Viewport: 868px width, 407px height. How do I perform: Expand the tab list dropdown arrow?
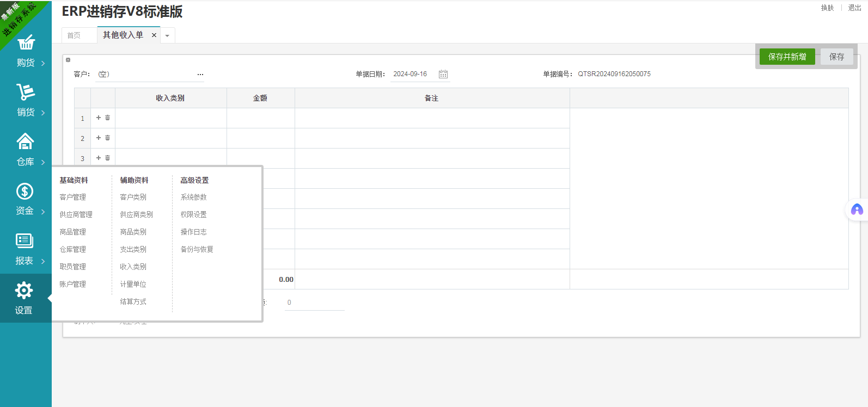[167, 36]
